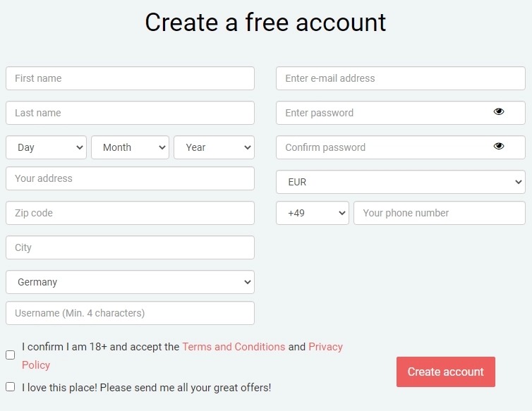Screen dimensions: 532x411
Task: Open the Terms and Conditions link
Action: [234, 347]
